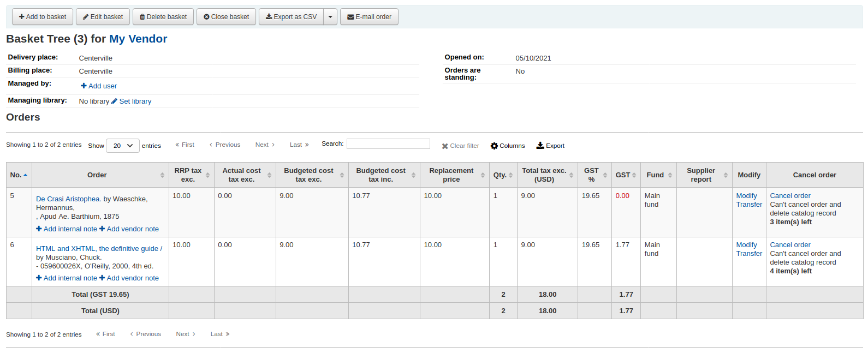Send order via E-mail order button

(x=369, y=17)
